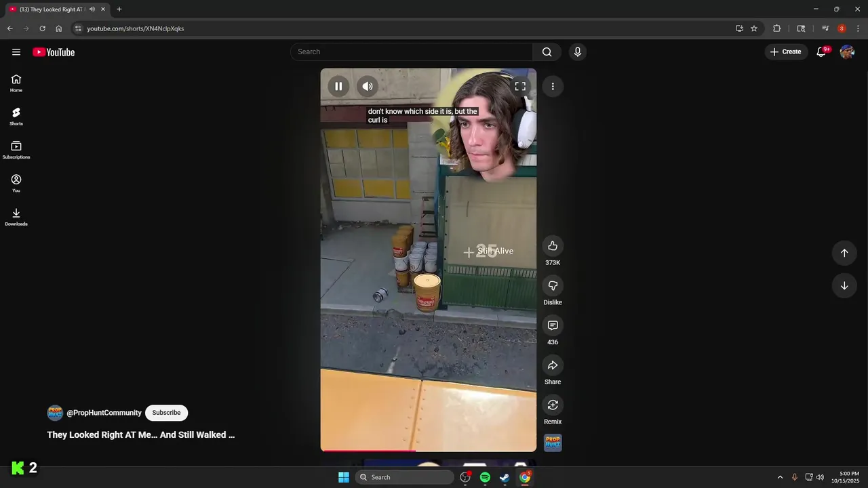Open the volume tray icon

(821, 477)
